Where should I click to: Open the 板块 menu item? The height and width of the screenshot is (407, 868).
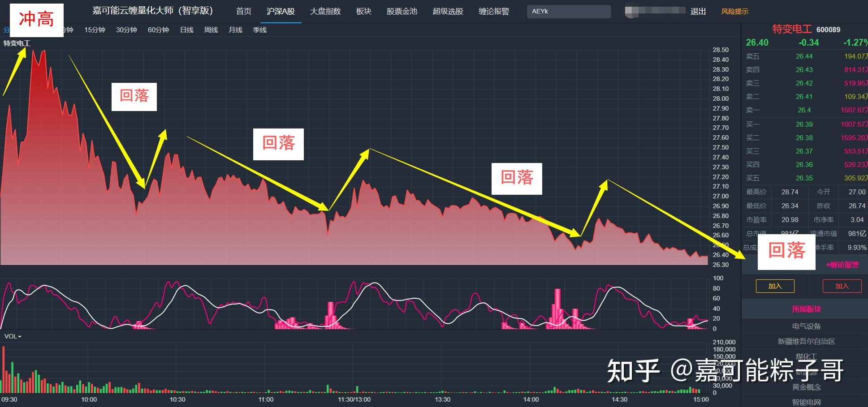(363, 11)
